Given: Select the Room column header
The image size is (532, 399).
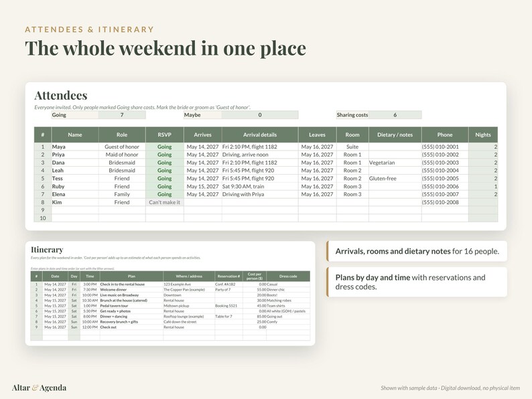Looking at the screenshot, I should (352, 135).
